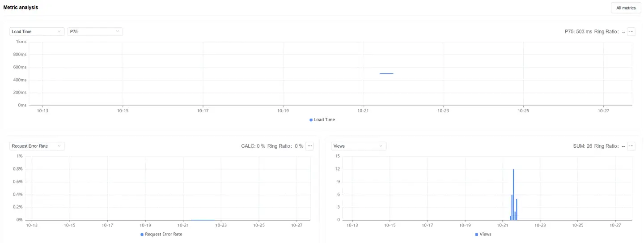The width and height of the screenshot is (644, 243).
Task: Click the Load Time line segment
Action: (x=386, y=73)
